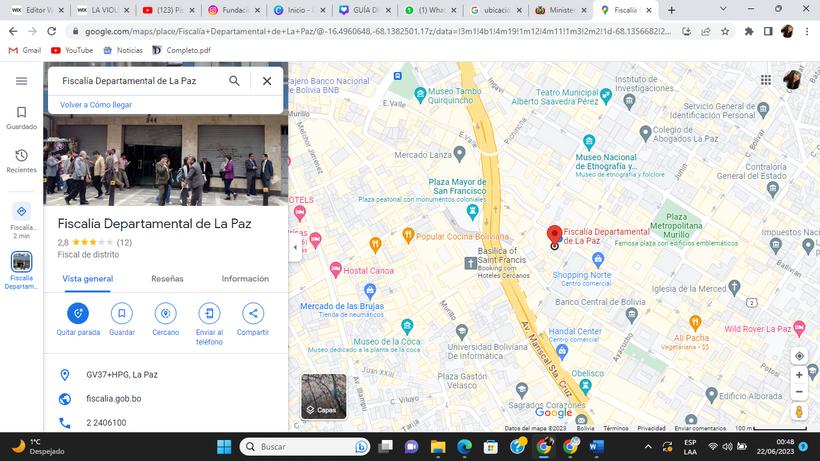This screenshot has height=461, width=820.
Task: Open the Fiscalía 2 min directions shortcut
Action: click(21, 221)
